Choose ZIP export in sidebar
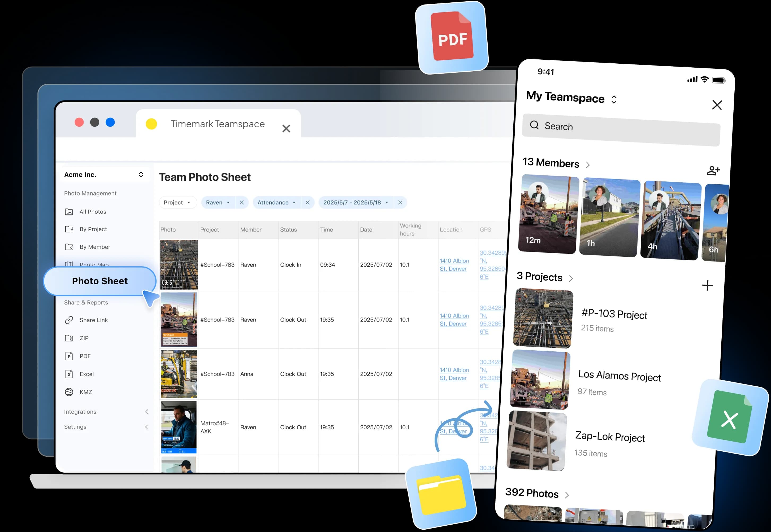The width and height of the screenshot is (771, 532). pyautogui.click(x=77, y=338)
